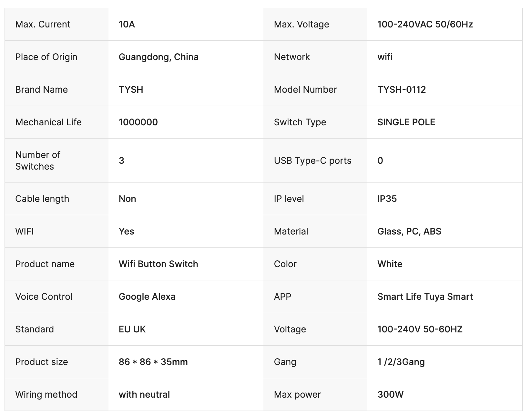
Task: Select the "86 * 86 * 35mm" product size
Action: [153, 362]
